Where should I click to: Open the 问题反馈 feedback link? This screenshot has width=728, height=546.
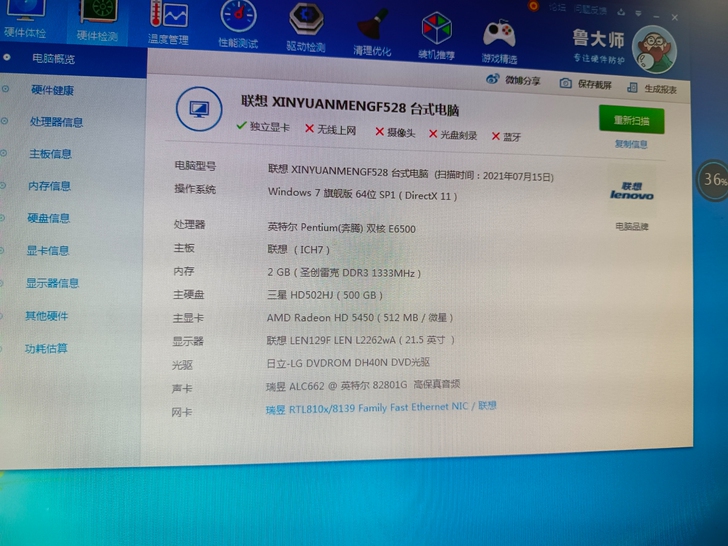(x=589, y=9)
